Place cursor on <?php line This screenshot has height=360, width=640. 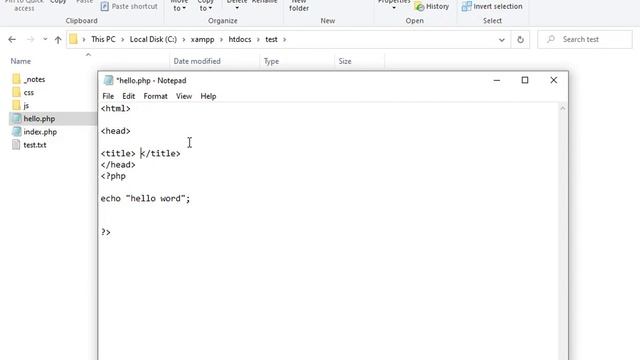point(113,176)
